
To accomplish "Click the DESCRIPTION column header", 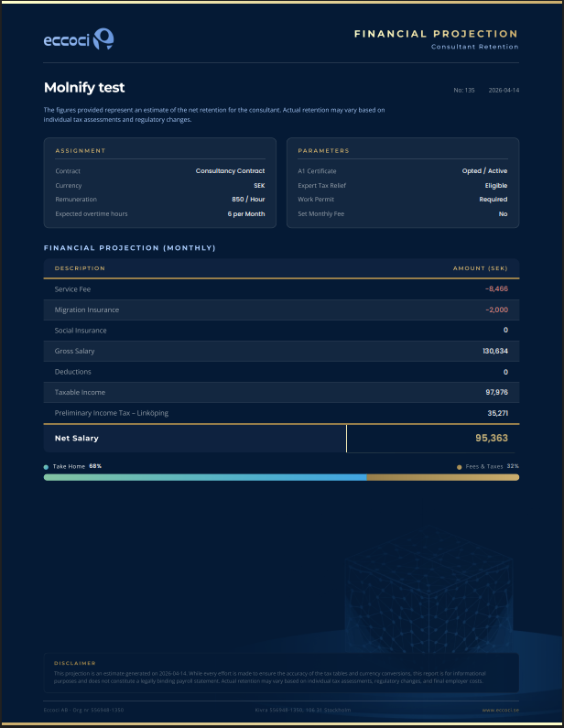I will 80,268.
